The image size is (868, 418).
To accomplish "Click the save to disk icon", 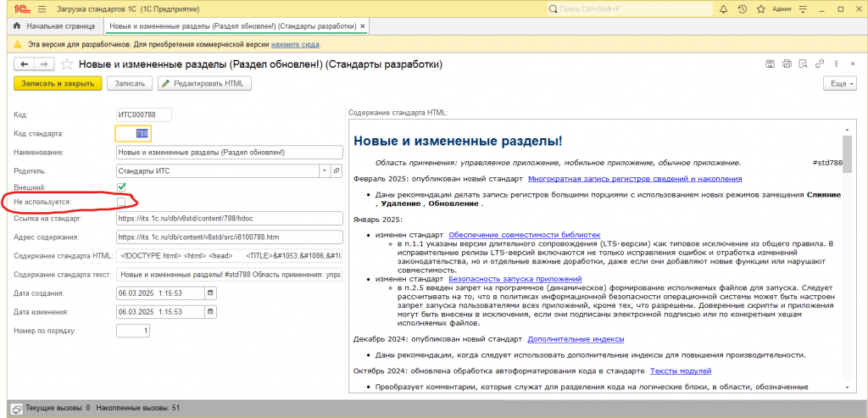I will point(770,64).
